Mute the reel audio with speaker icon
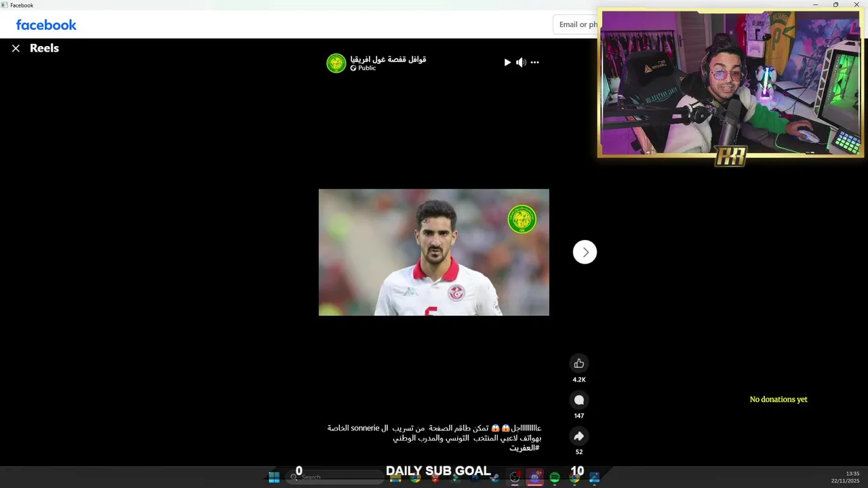Screen dimensions: 868x488 tap(521, 62)
